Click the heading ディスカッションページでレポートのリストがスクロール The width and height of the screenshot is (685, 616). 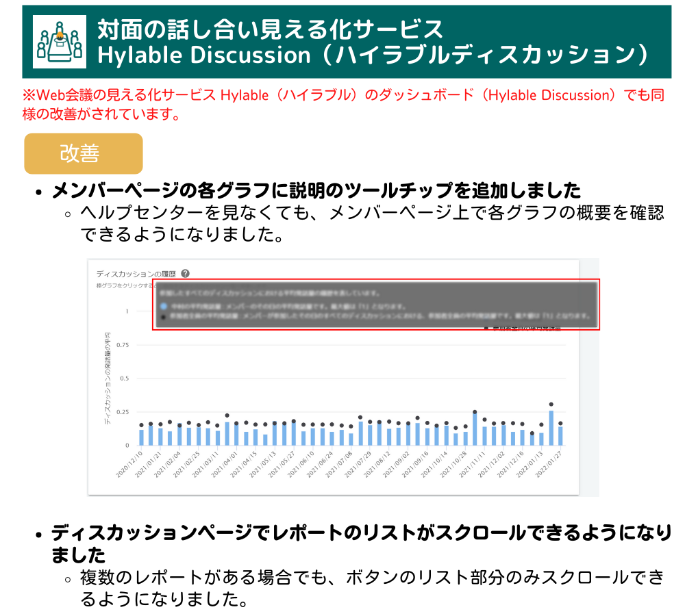(x=361, y=543)
